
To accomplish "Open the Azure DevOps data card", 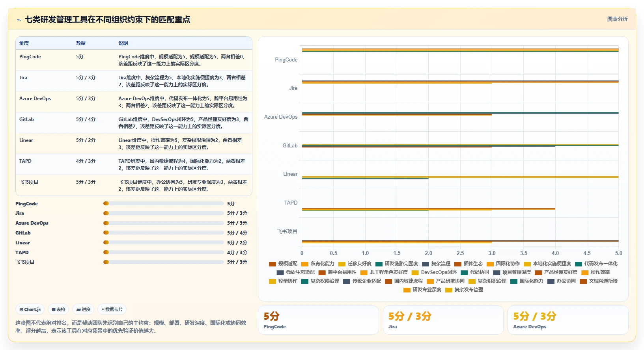I will (568, 320).
